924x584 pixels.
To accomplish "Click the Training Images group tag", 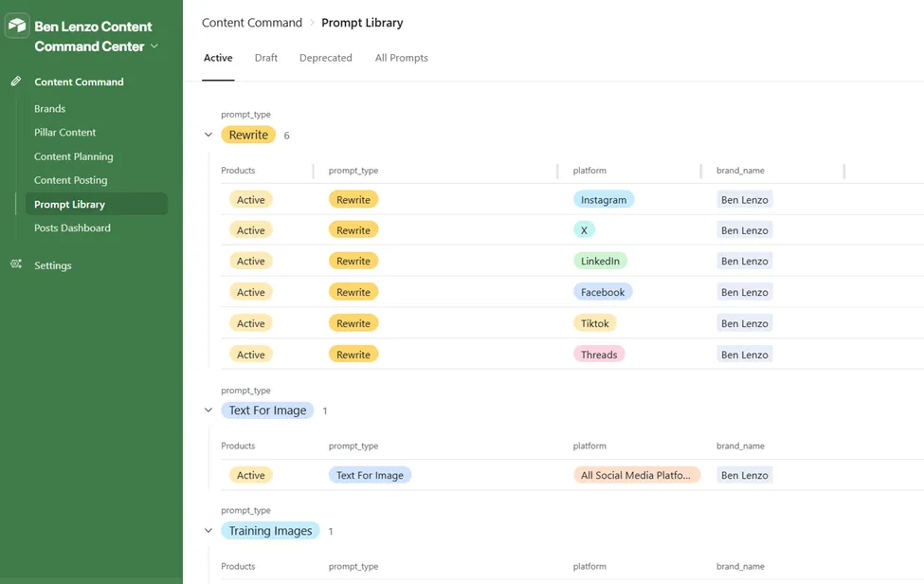I will pyautogui.click(x=270, y=530).
